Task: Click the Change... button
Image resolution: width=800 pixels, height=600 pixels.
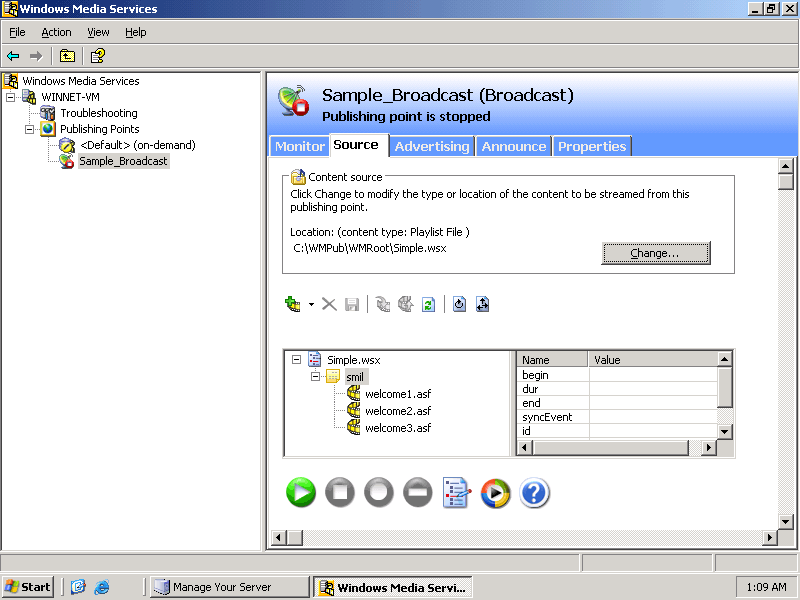Action: [x=656, y=253]
